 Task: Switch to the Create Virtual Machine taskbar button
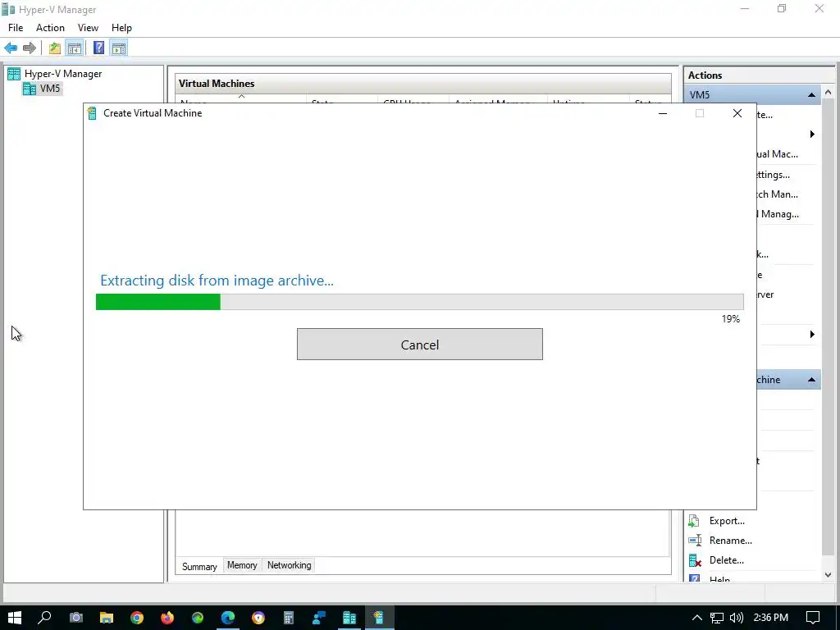pyautogui.click(x=379, y=618)
